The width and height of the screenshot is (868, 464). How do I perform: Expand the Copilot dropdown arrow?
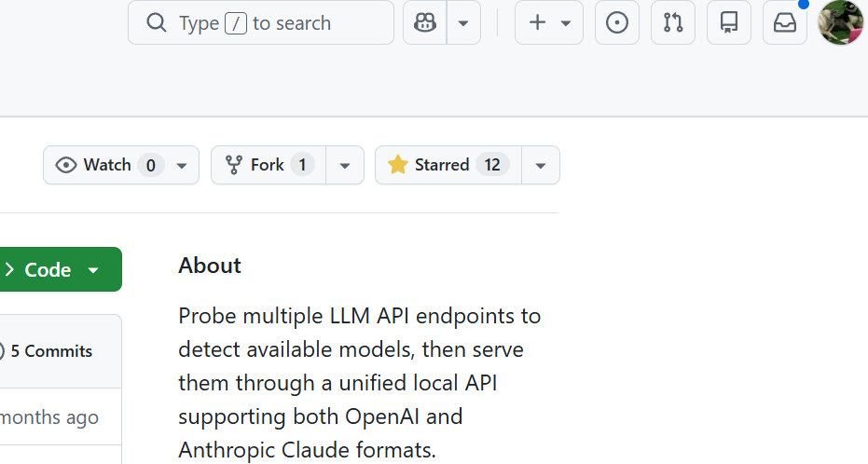[x=463, y=22]
